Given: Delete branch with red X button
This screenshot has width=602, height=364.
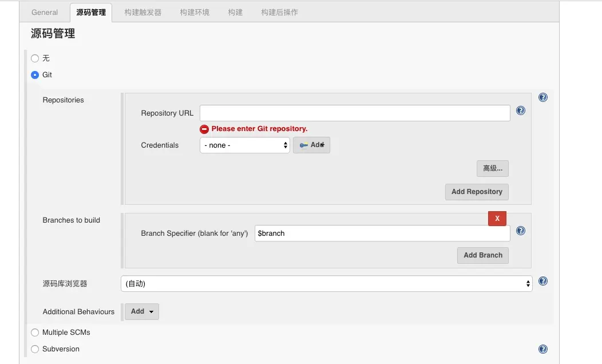Looking at the screenshot, I should click(497, 219).
